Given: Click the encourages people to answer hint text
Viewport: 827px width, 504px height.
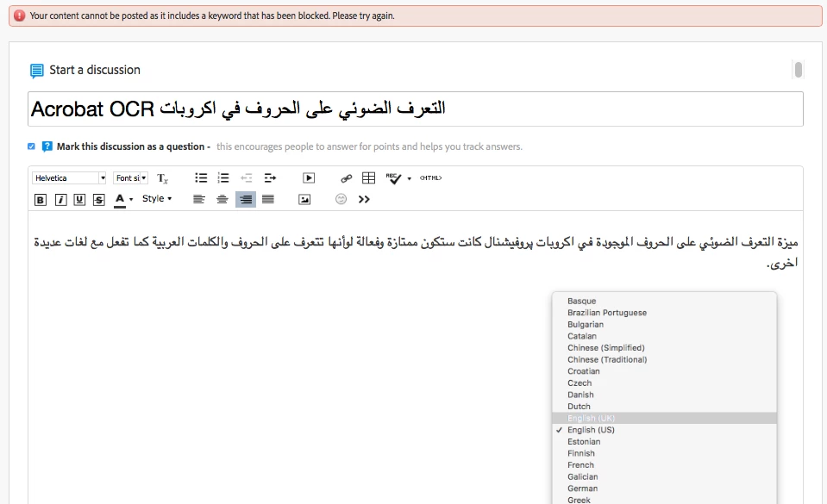Looking at the screenshot, I should [x=369, y=146].
